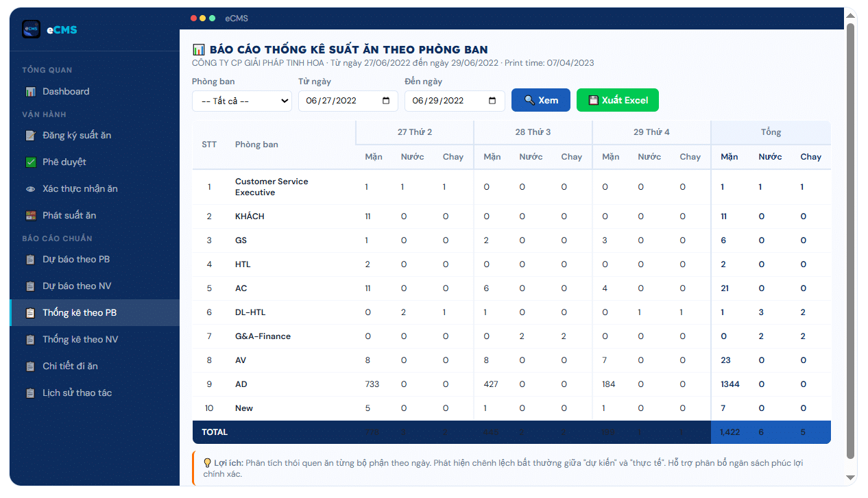Open calendar picker in Đến ngày field

click(492, 101)
